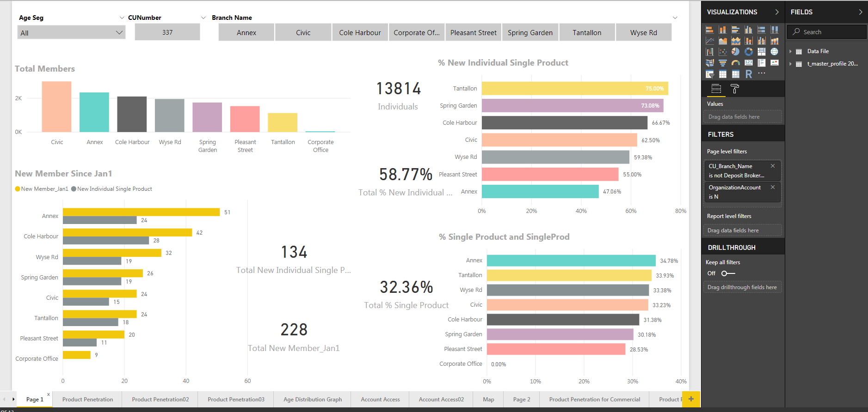Select the KPI visualization icon
The image size is (868, 412).
pos(774,63)
